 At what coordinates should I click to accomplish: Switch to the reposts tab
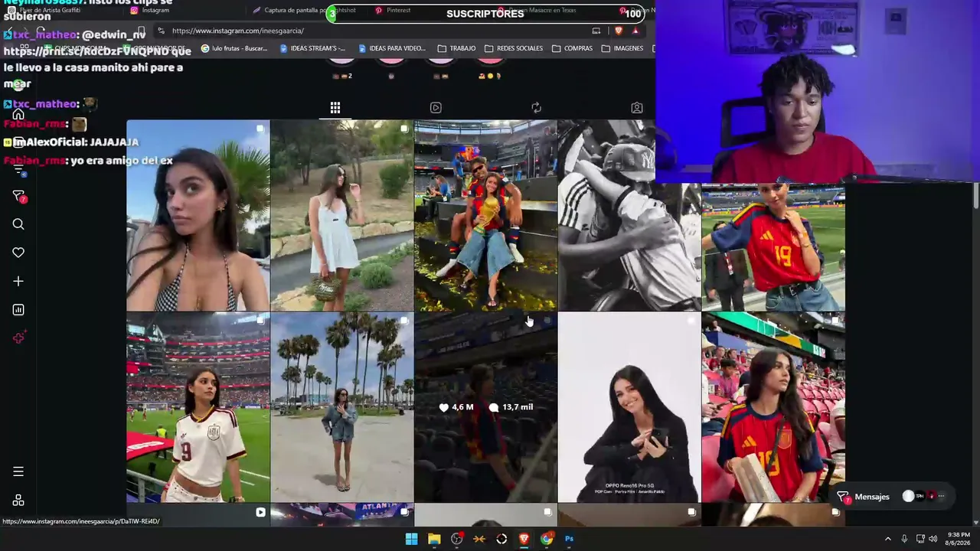coord(536,108)
